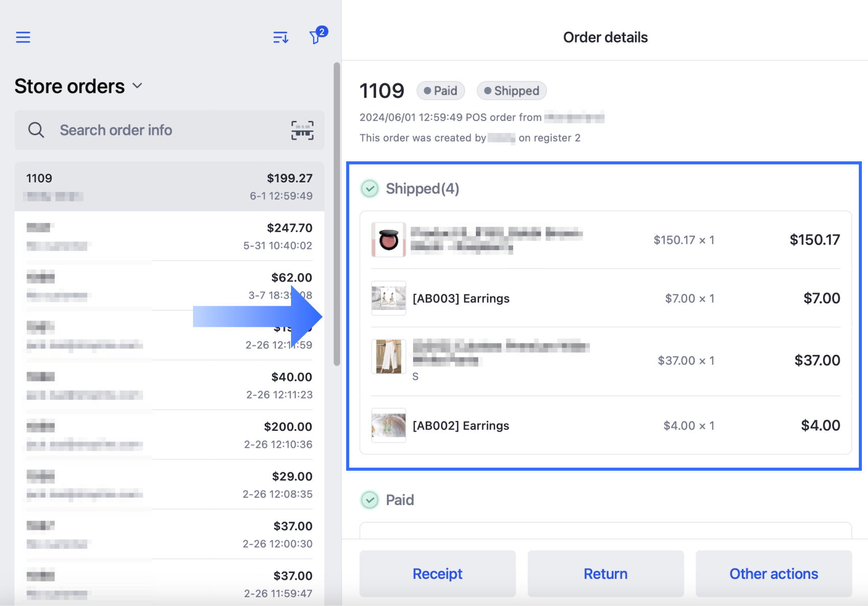This screenshot has width=868, height=606.
Task: Open the $29.00 order from 2-26 12:08:35
Action: coord(169,484)
